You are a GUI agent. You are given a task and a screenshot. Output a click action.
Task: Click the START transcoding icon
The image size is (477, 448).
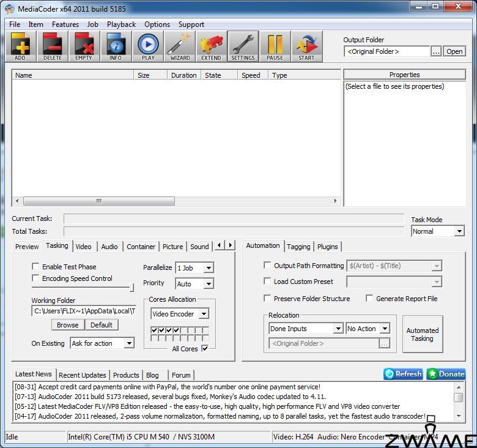306,47
